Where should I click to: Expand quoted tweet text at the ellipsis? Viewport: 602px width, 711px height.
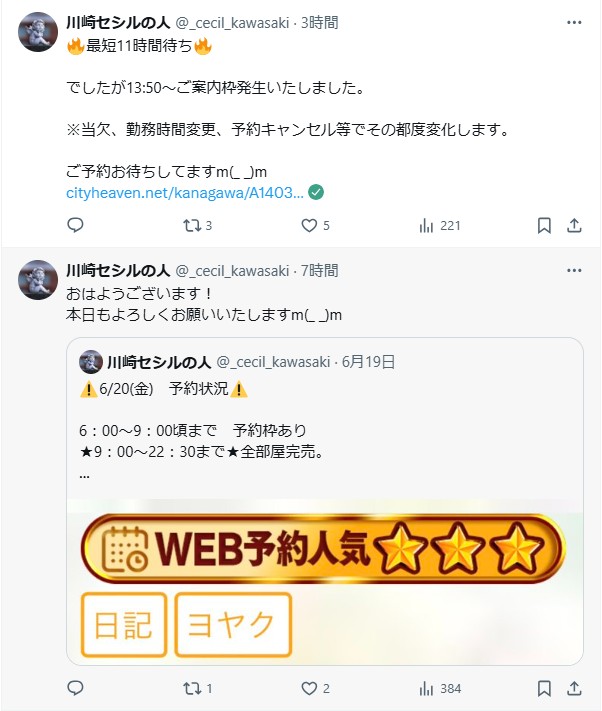[x=84, y=476]
